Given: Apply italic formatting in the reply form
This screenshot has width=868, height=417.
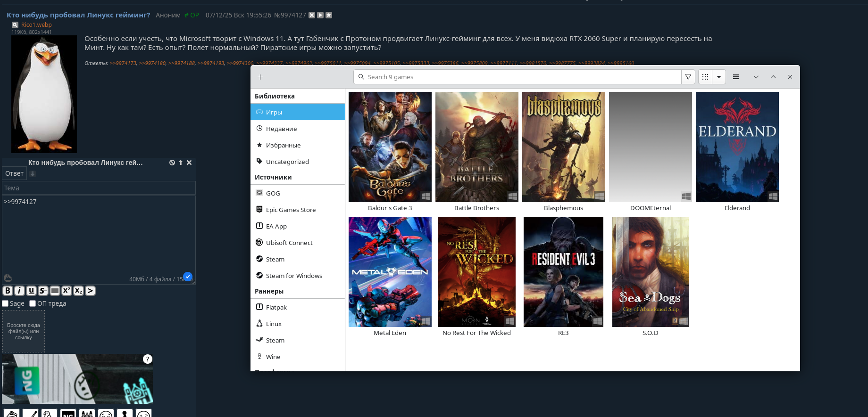Looking at the screenshot, I should pos(19,291).
